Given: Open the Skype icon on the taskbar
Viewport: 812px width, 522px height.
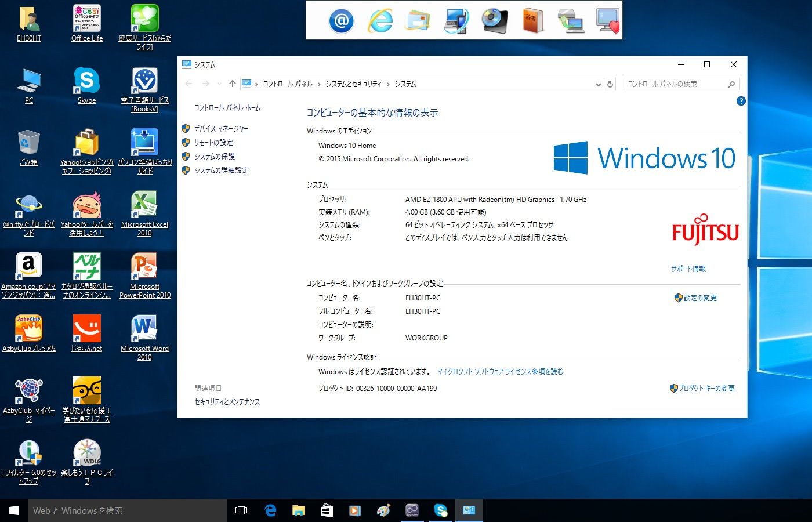Looking at the screenshot, I should 441,510.
